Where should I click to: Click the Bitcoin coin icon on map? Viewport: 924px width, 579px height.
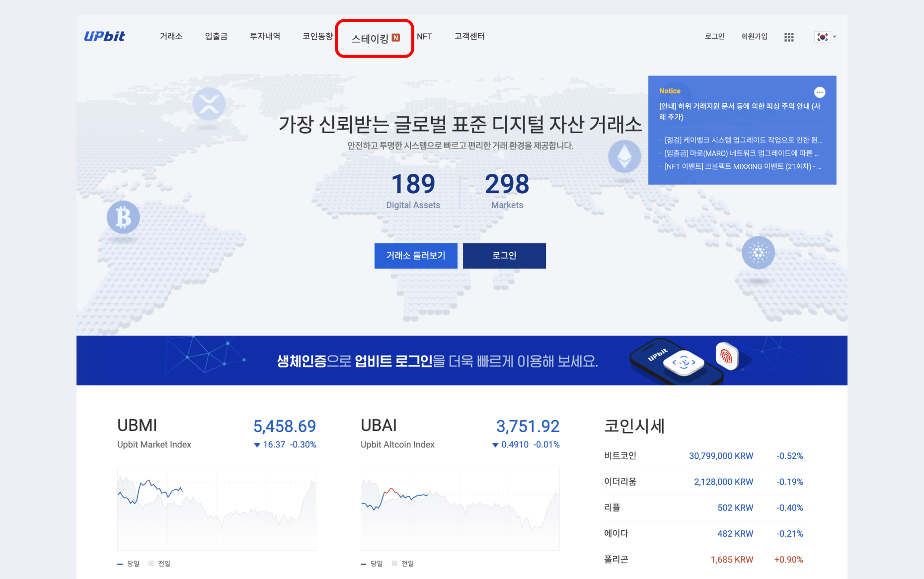pyautogui.click(x=123, y=217)
